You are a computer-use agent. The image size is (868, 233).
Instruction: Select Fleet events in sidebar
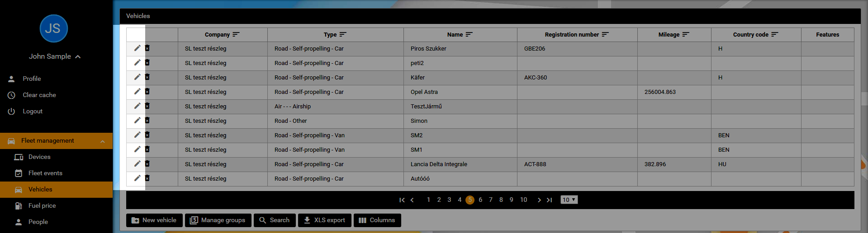coord(45,173)
